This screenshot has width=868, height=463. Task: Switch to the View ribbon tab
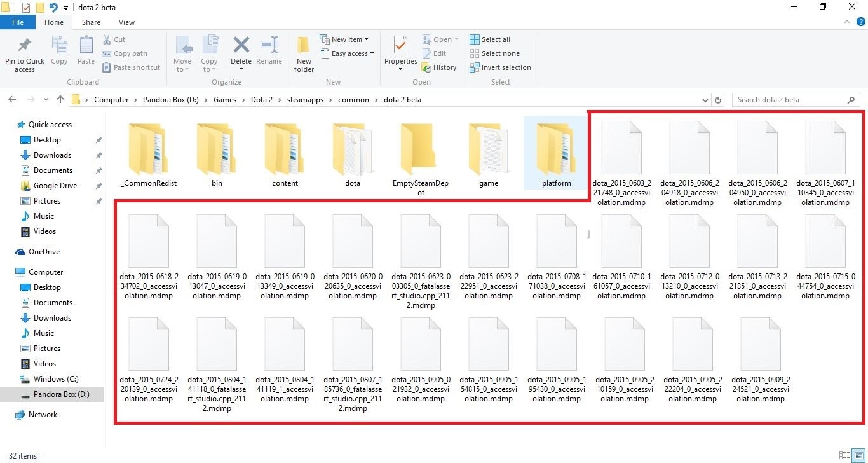point(126,22)
